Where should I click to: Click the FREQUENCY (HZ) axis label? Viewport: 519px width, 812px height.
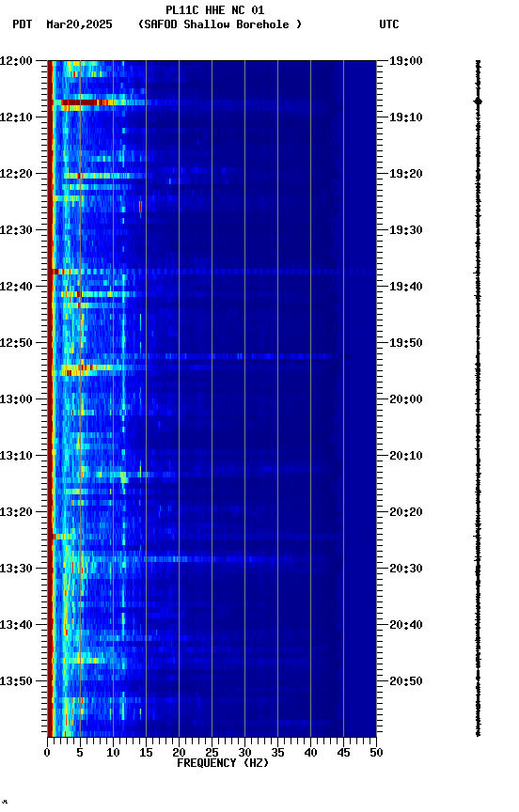[223, 763]
